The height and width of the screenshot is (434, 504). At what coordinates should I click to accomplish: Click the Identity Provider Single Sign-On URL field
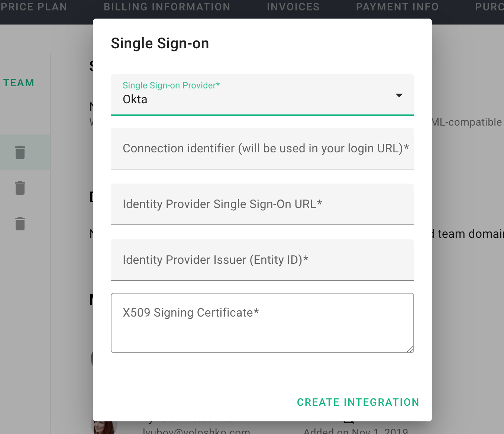click(x=262, y=204)
